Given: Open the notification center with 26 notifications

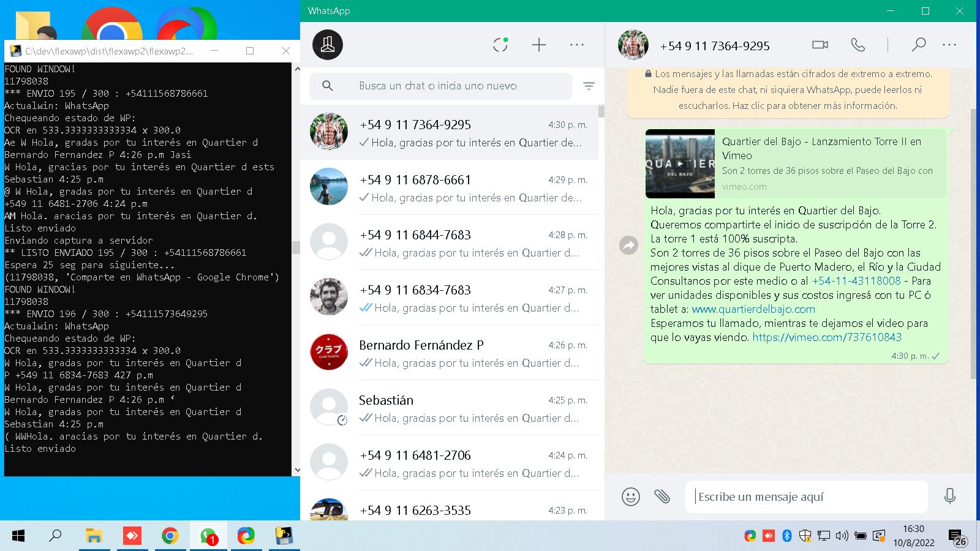Looking at the screenshot, I should (x=957, y=537).
